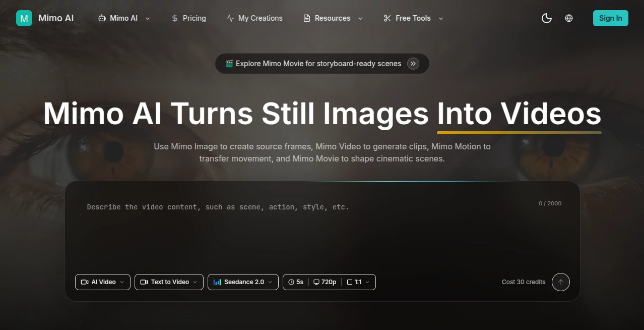Click the Text to Video camera icon

[144, 282]
